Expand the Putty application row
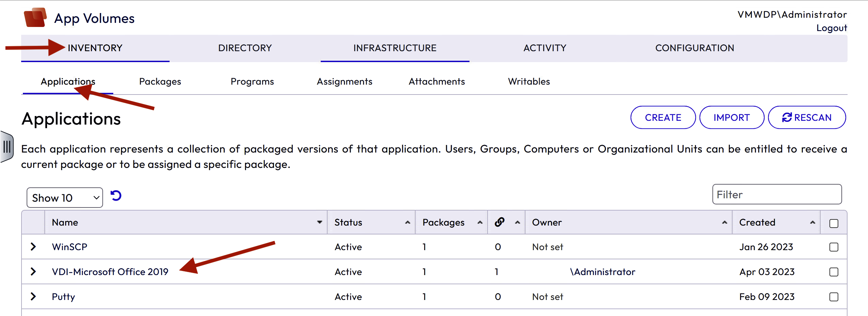This screenshot has height=316, width=868. (x=33, y=297)
